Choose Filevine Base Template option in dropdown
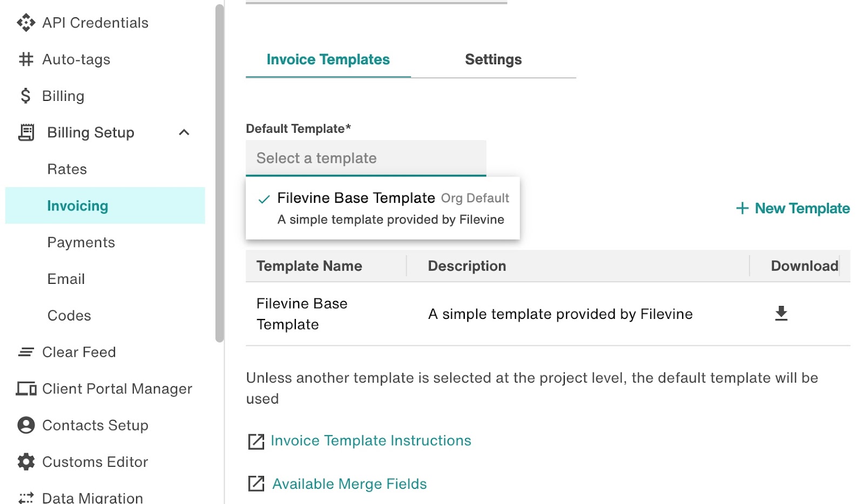 click(x=382, y=208)
